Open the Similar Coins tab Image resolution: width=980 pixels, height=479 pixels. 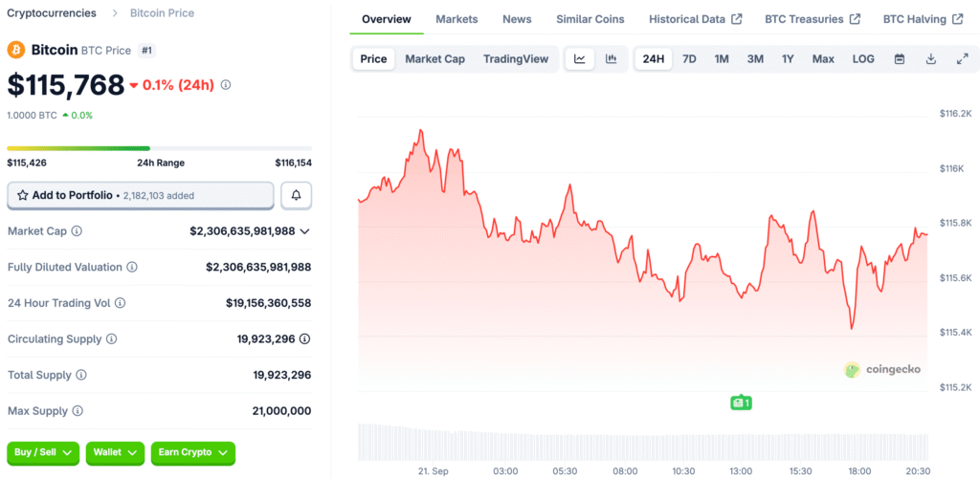point(590,19)
